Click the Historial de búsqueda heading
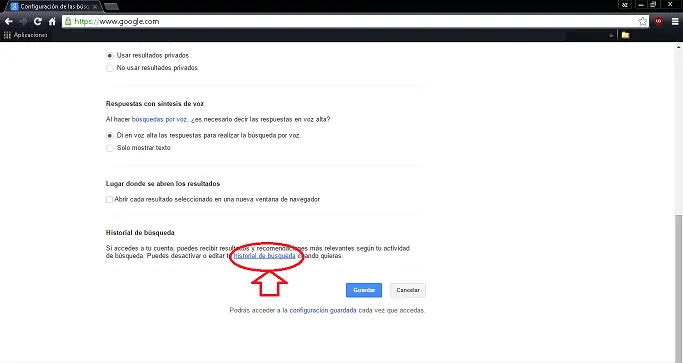 tap(140, 233)
